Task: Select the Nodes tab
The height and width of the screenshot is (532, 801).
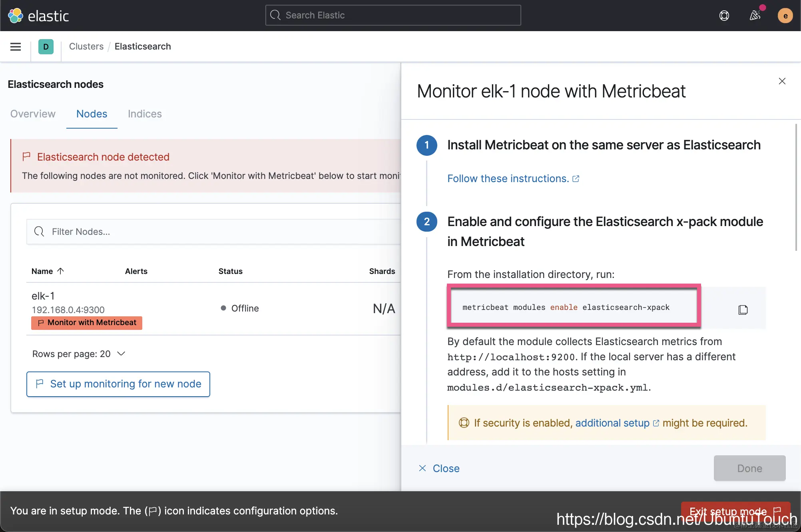Action: pos(92,114)
